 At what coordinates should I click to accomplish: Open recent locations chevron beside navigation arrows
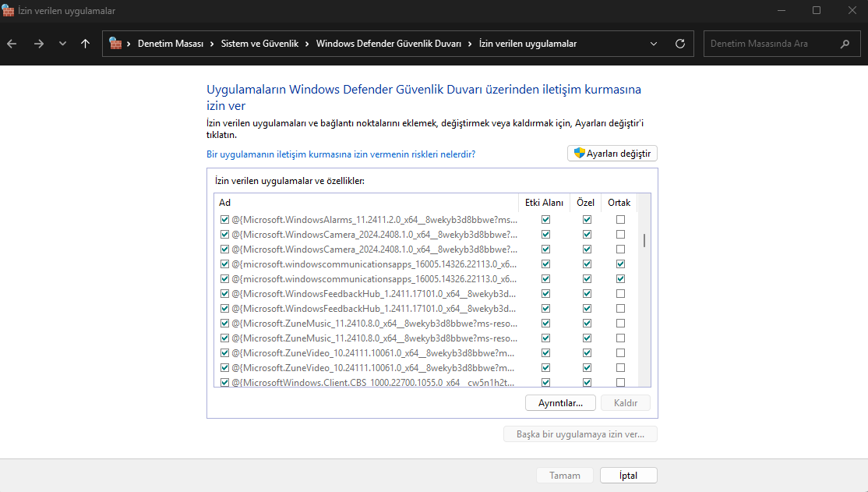pyautogui.click(x=62, y=44)
